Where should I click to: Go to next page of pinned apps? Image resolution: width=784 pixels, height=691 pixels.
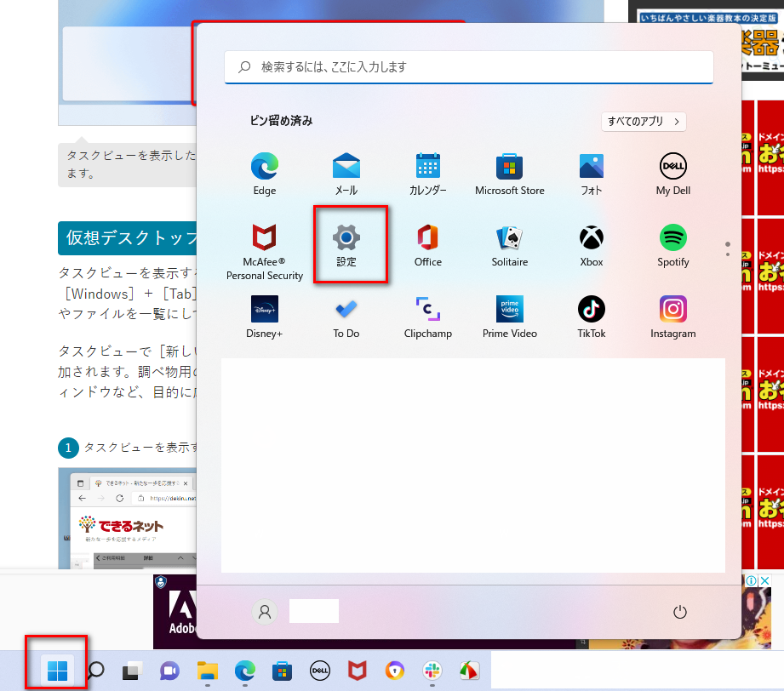[x=728, y=254]
